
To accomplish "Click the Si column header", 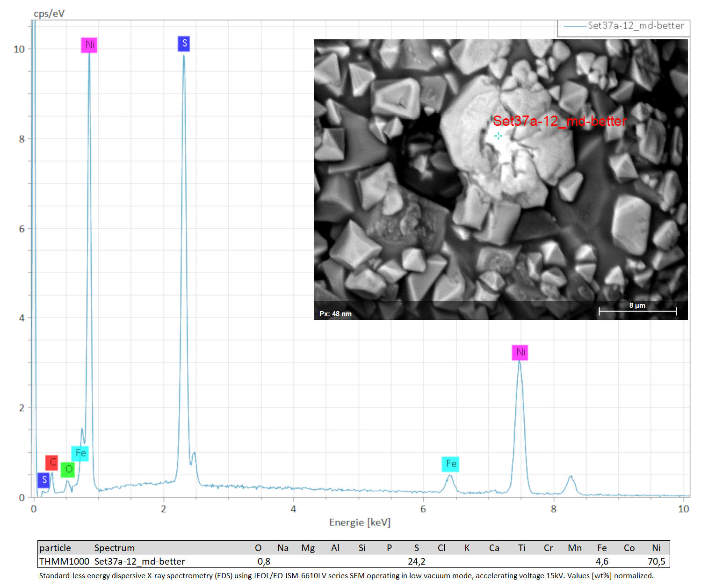I will pyautogui.click(x=362, y=548).
